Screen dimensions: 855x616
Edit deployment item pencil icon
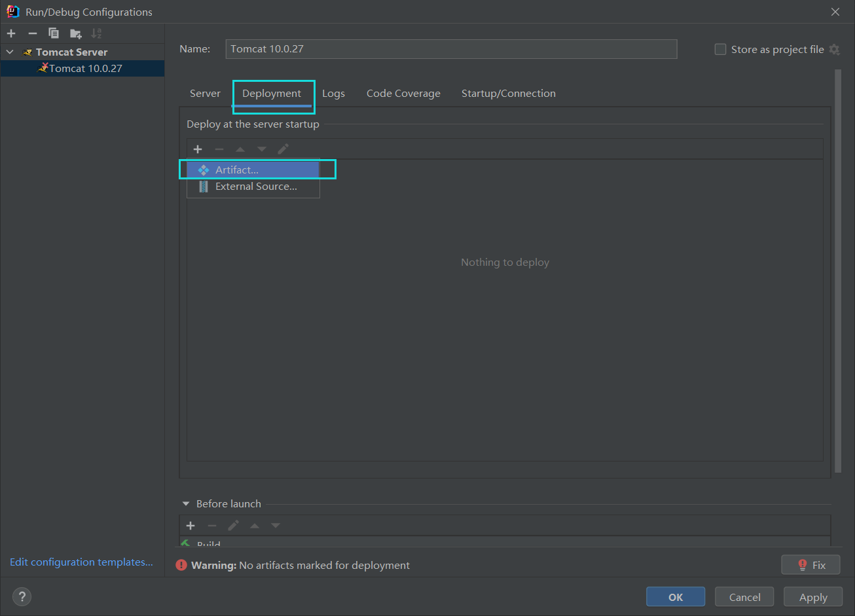click(x=283, y=149)
